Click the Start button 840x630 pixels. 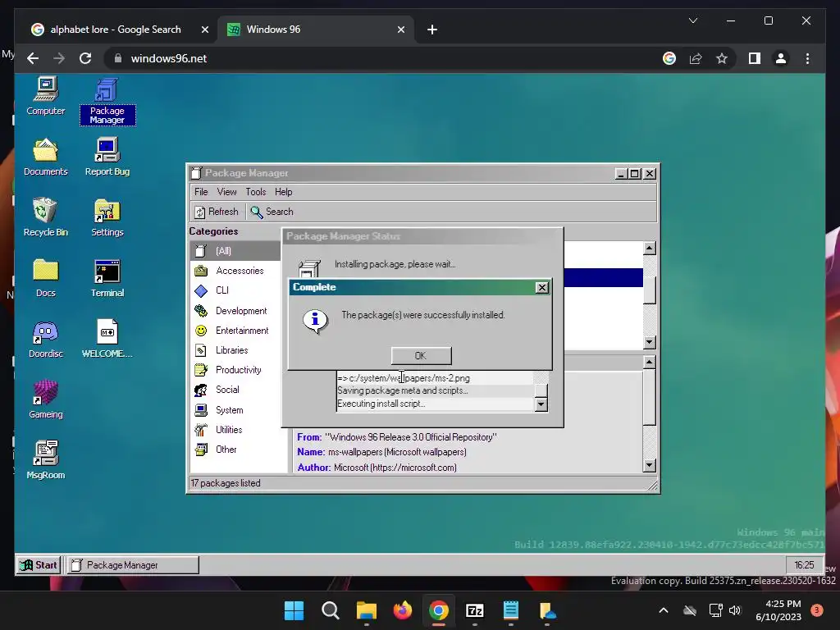pyautogui.click(x=39, y=565)
